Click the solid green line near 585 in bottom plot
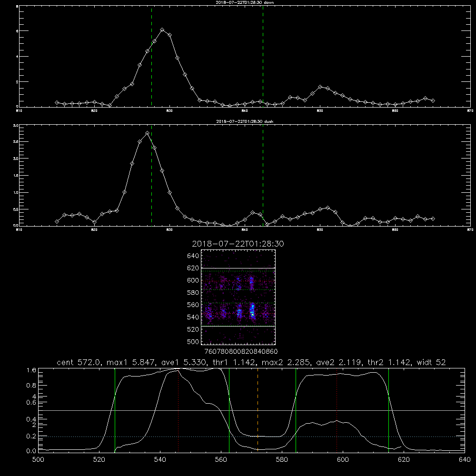This screenshot has width=476, height=476. tap(296, 410)
